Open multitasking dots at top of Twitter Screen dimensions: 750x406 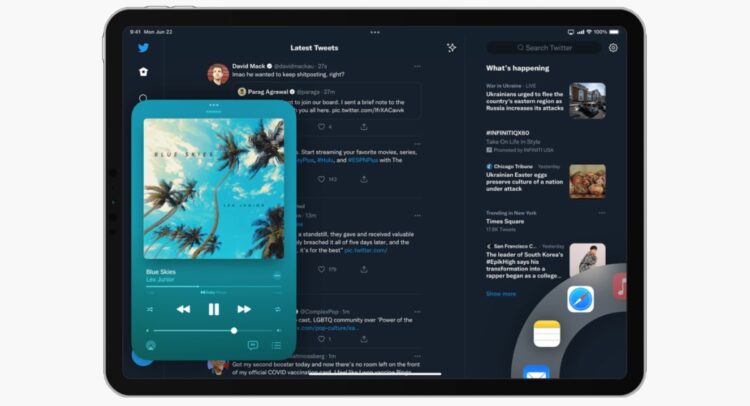coord(375,32)
